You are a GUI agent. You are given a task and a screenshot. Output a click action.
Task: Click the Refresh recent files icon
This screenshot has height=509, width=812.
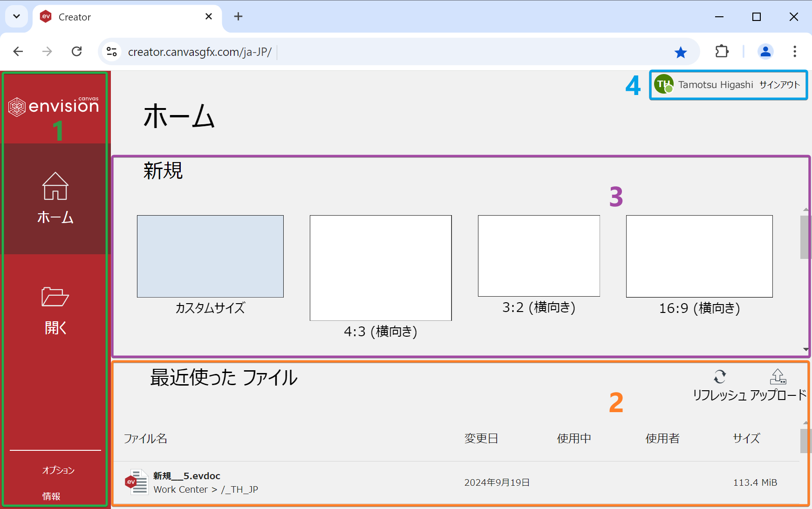720,376
